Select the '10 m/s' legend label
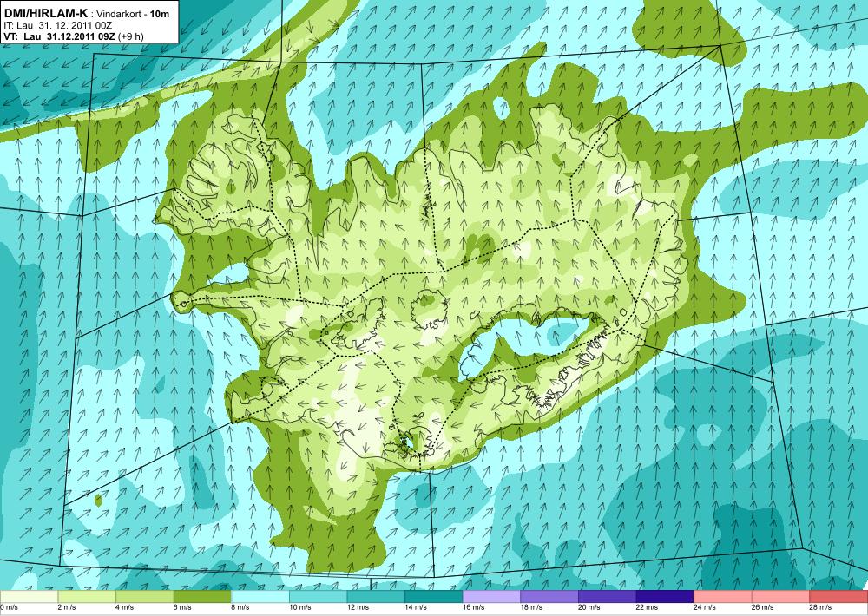This screenshot has width=868, height=616. pos(300,607)
